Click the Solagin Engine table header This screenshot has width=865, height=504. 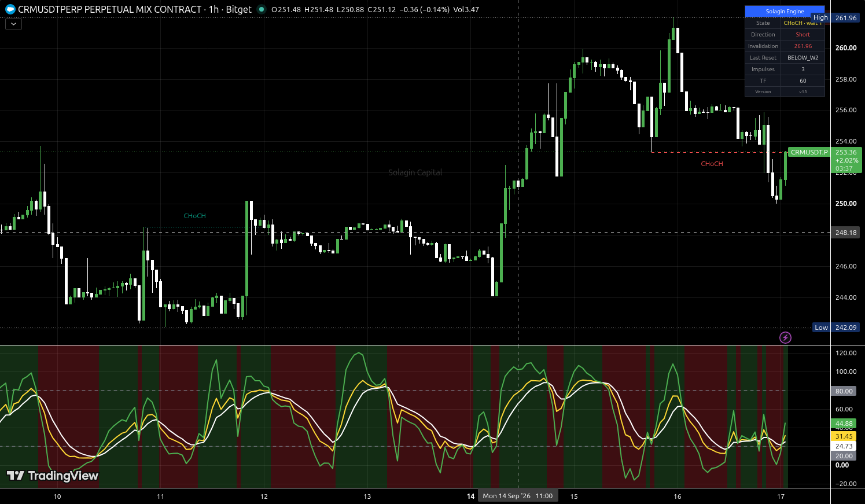point(785,11)
